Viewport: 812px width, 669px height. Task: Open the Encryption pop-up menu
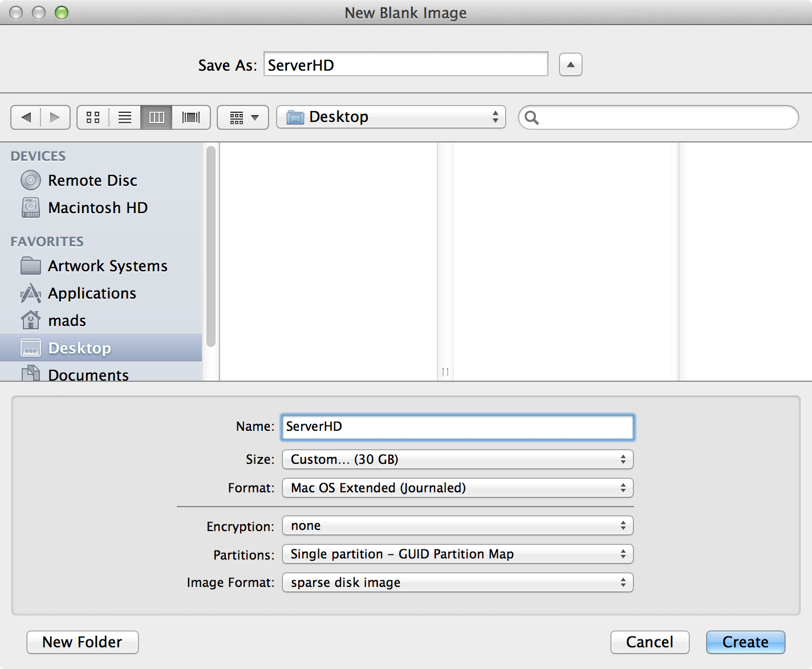(x=457, y=525)
